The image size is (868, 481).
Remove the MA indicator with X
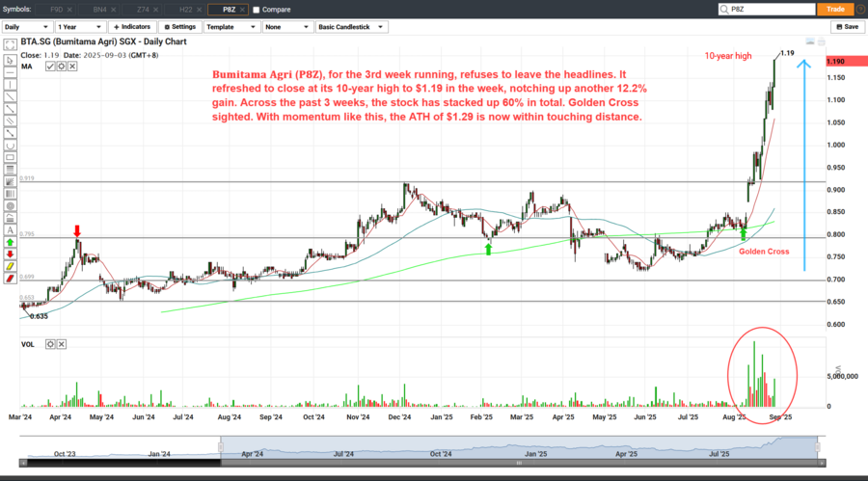point(72,67)
